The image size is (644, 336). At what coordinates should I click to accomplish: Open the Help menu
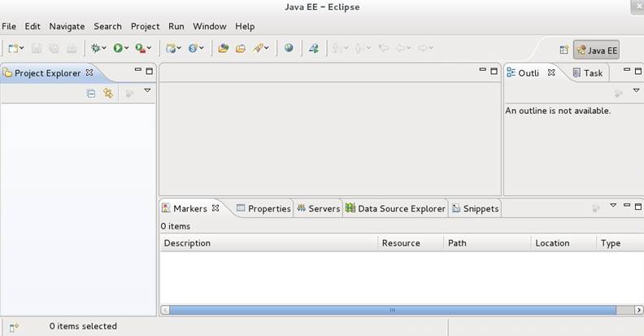click(x=245, y=26)
